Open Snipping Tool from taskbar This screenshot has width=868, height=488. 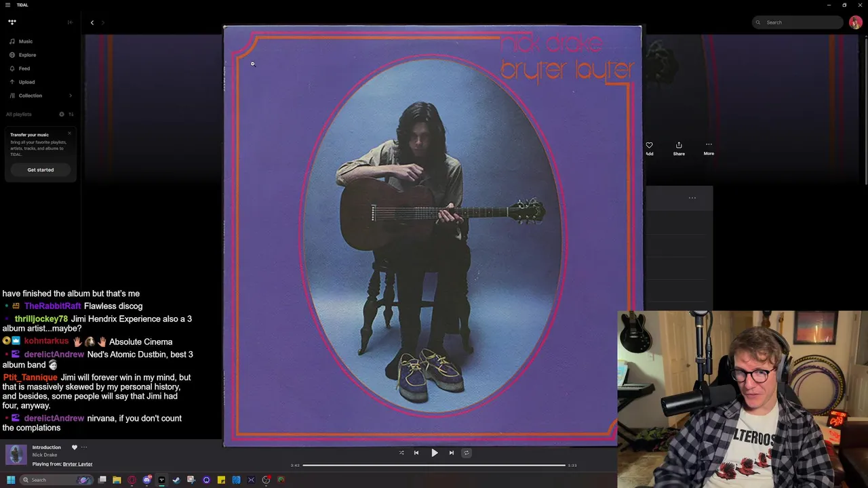191,480
